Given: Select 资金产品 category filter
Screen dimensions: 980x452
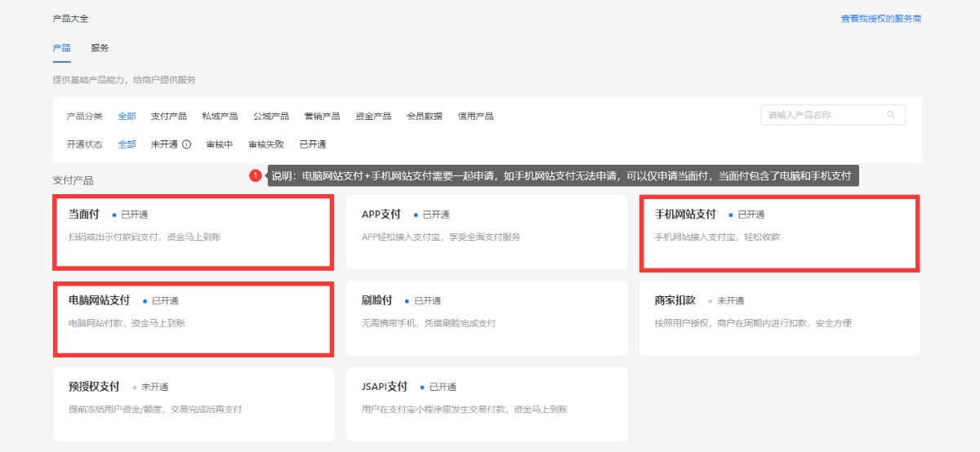Looking at the screenshot, I should pos(373,116).
